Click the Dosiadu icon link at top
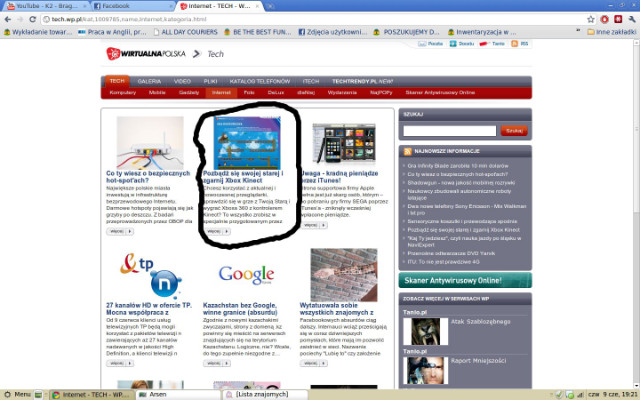This screenshot has height=400, width=640. (x=462, y=44)
